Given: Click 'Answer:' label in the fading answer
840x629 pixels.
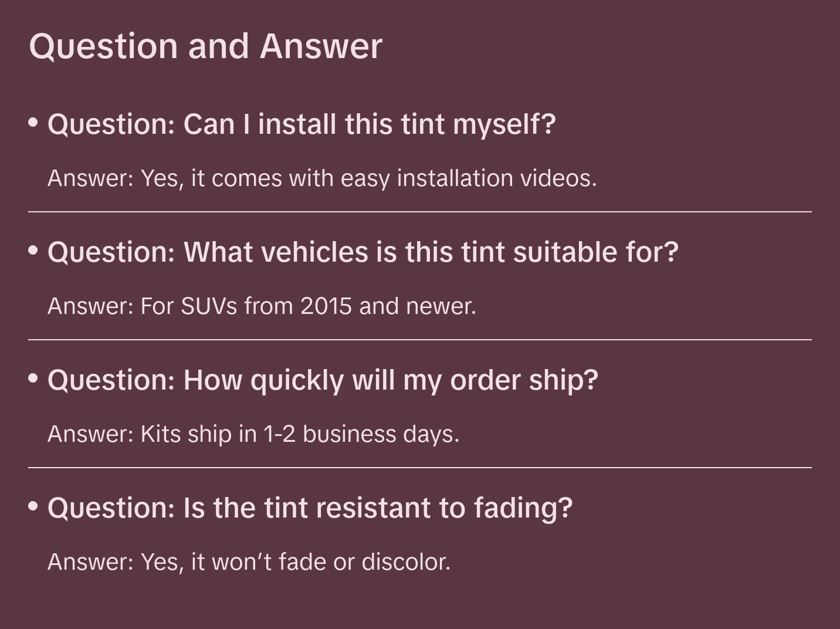Looking at the screenshot, I should pyautogui.click(x=91, y=562).
